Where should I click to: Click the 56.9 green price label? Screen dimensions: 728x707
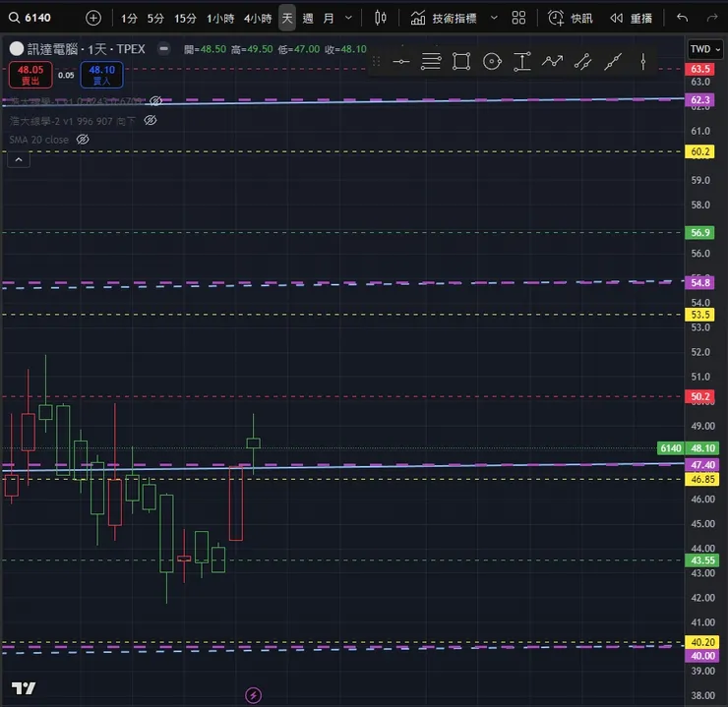(x=700, y=232)
